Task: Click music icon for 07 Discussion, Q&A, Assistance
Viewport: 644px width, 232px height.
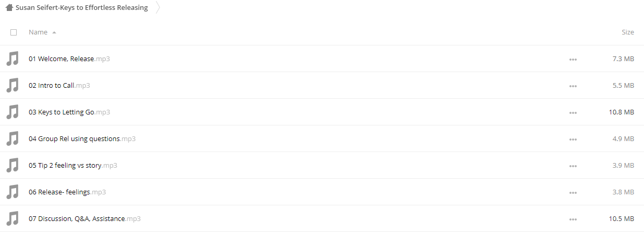Action: pos(13,218)
